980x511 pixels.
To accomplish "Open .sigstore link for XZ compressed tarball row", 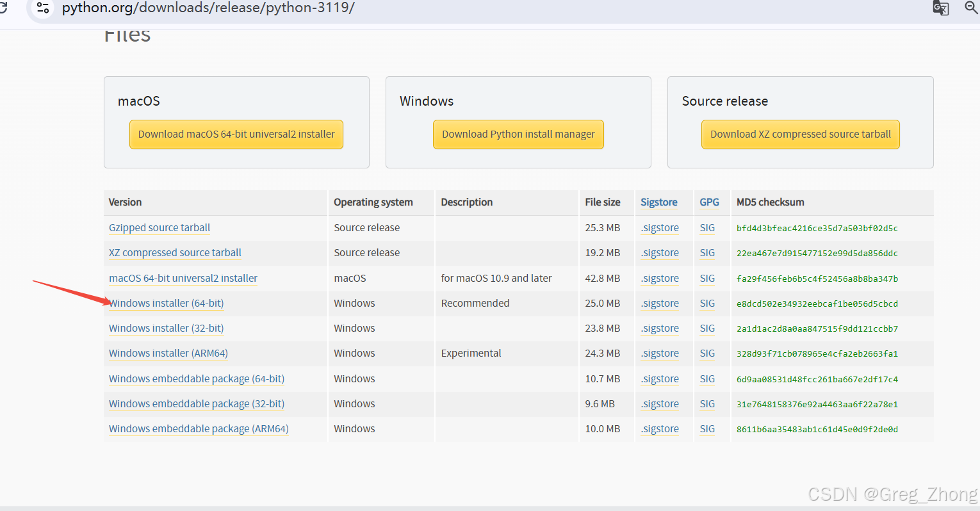I will click(x=660, y=253).
